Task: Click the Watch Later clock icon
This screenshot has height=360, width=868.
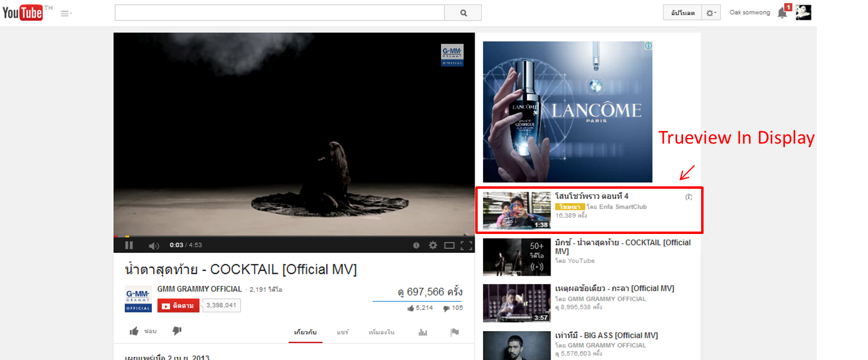Action: 416,245
